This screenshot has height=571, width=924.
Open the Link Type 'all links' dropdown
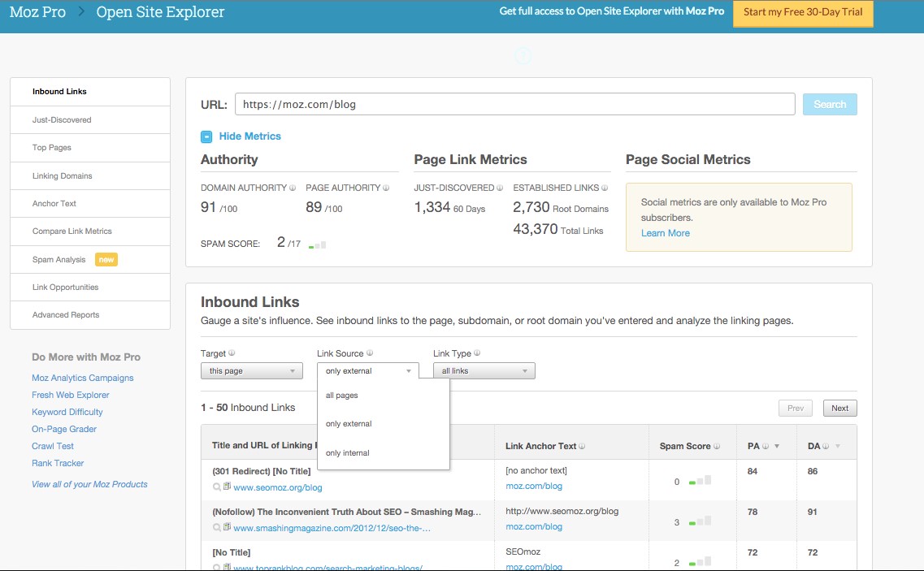tap(484, 370)
